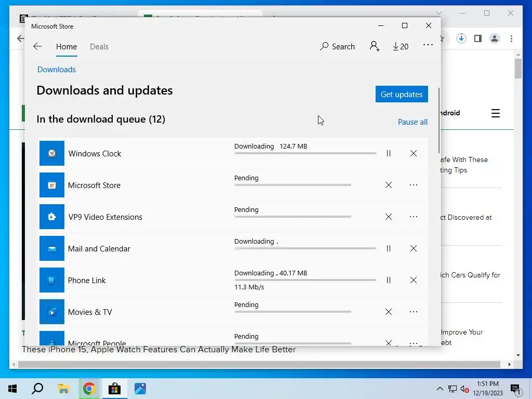
Task: Open the iPhone 15 Apple Watch article link
Action: (x=159, y=350)
